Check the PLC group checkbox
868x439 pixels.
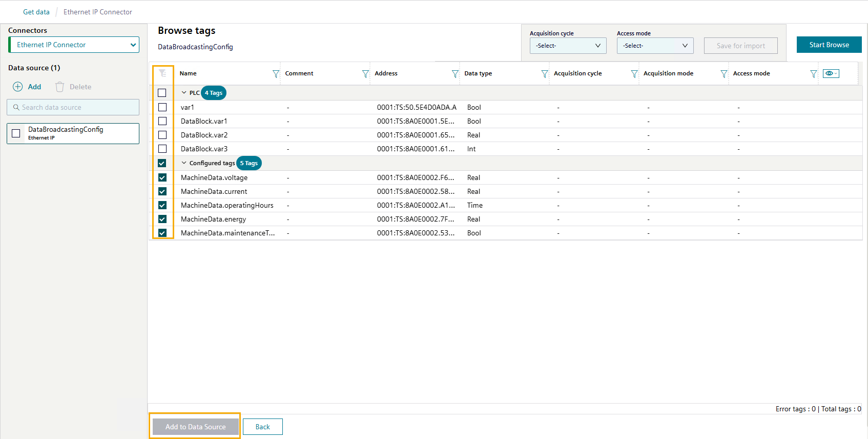coord(162,93)
